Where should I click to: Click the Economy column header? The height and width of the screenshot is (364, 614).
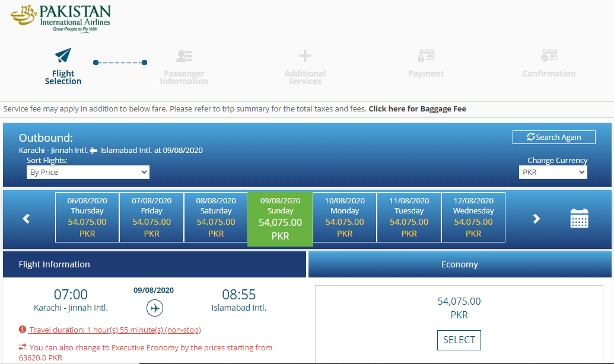tap(460, 264)
